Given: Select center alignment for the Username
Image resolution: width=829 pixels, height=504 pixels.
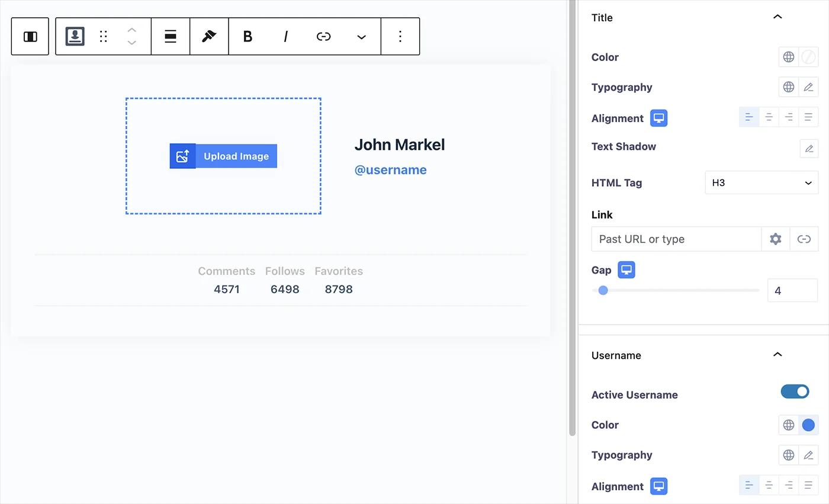Looking at the screenshot, I should point(769,484).
